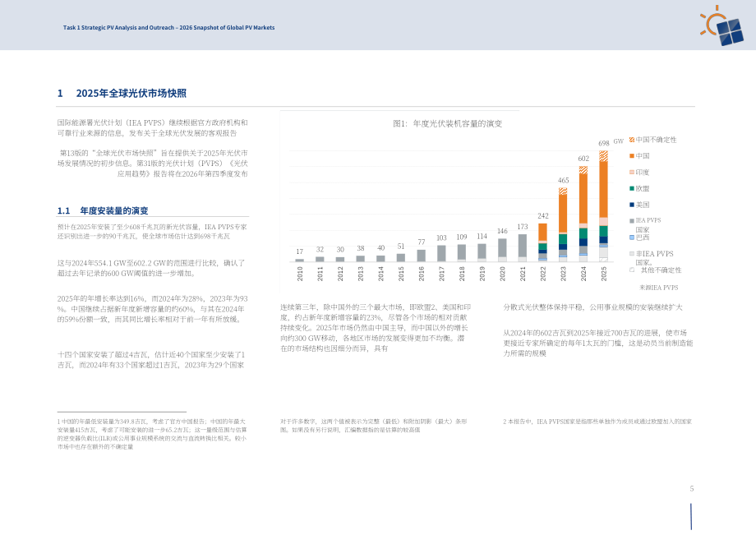Click the '2020' year label on the x-axis
The height and width of the screenshot is (535, 756).
click(x=502, y=274)
